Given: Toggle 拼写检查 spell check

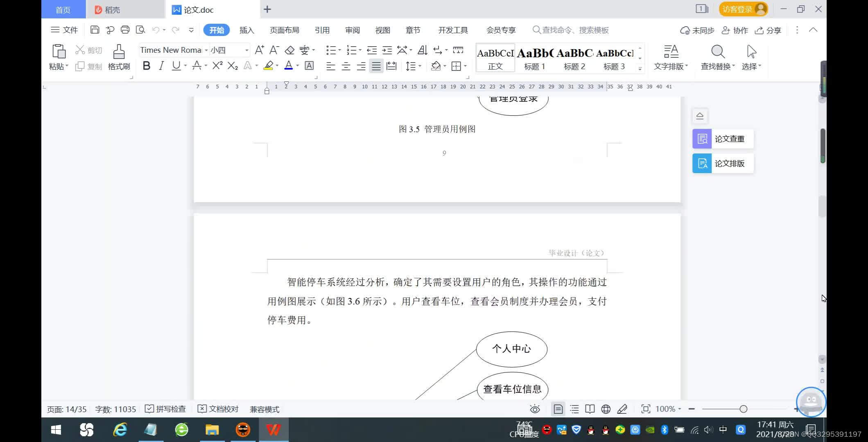Looking at the screenshot, I should click(x=165, y=409).
